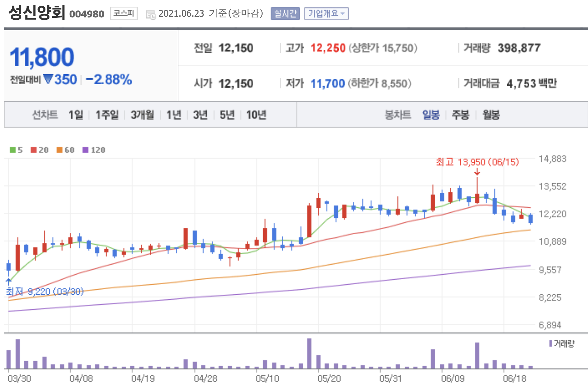588x388 pixels.
Task: Select the 10년 line chart period
Action: (256, 115)
